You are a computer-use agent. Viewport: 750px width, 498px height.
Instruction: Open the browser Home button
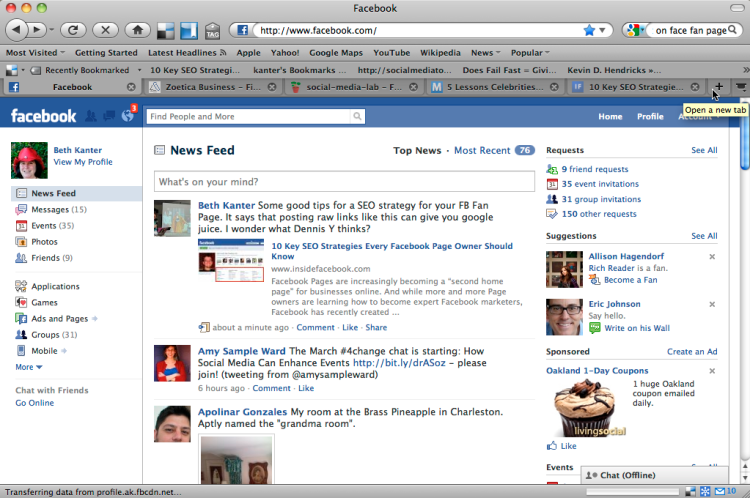pyautogui.click(x=138, y=30)
